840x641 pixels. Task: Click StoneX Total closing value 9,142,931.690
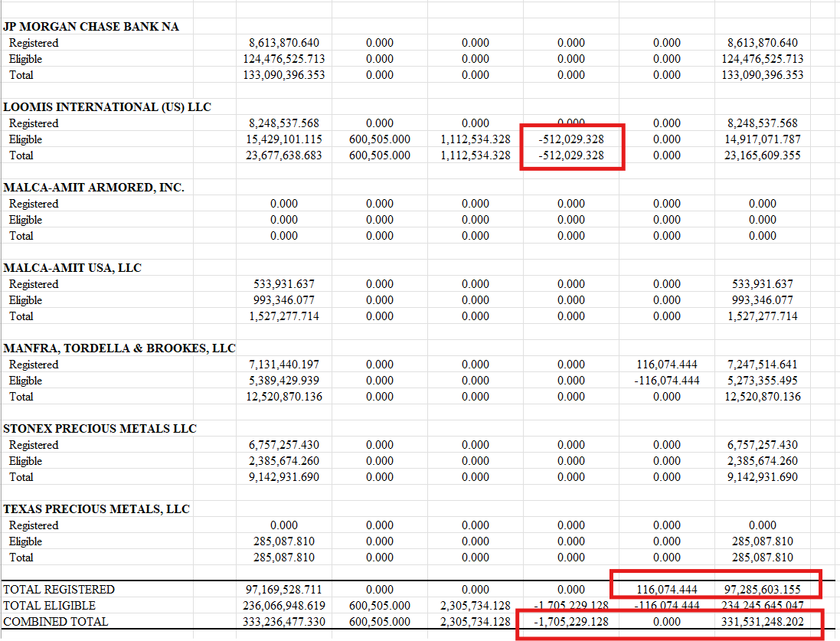pos(763,477)
